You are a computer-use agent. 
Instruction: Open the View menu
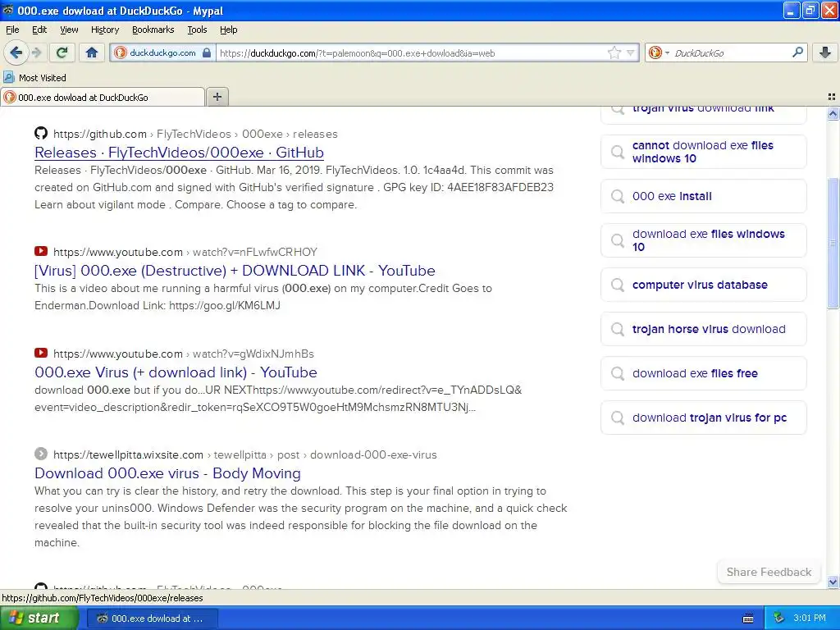click(69, 30)
